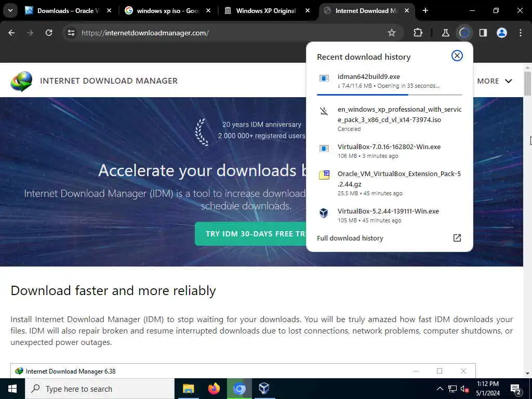532x399 pixels.
Task: Click the Chrome taskbar icon
Action: [x=239, y=389]
